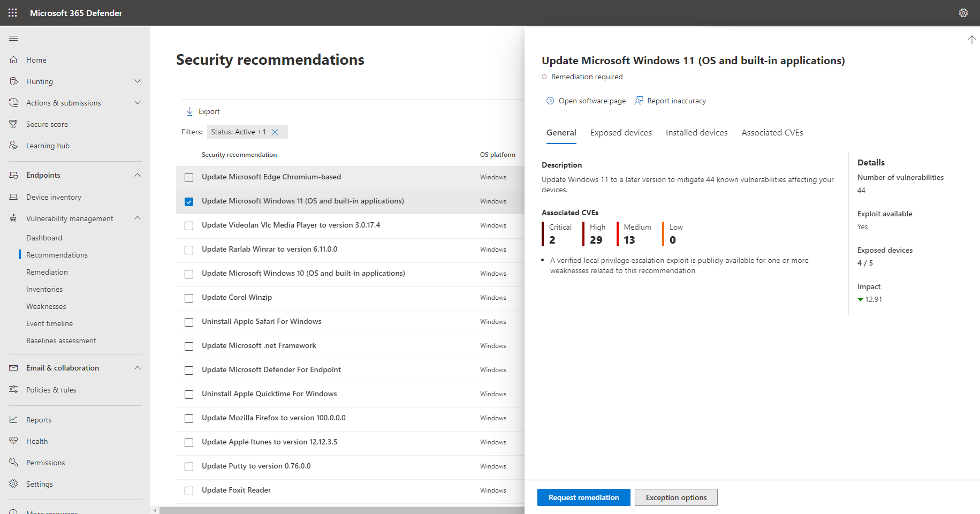The height and width of the screenshot is (514, 980).
Task: Select the Uninstall Apple Quicktime For Windows row
Action: pos(350,395)
